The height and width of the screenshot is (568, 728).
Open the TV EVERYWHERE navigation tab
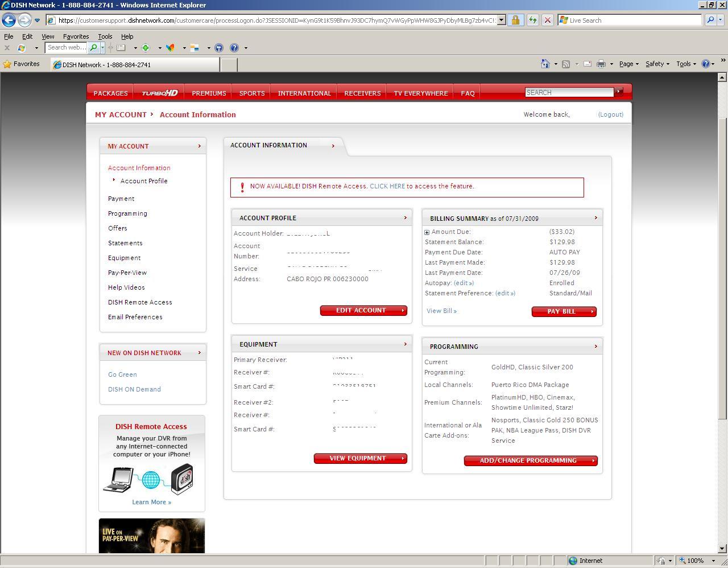421,93
